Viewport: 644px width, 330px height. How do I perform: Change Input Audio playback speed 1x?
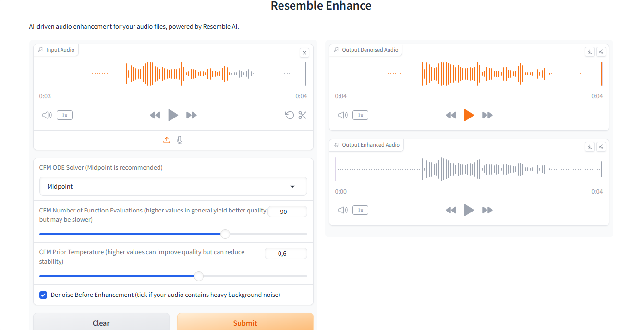(x=64, y=115)
